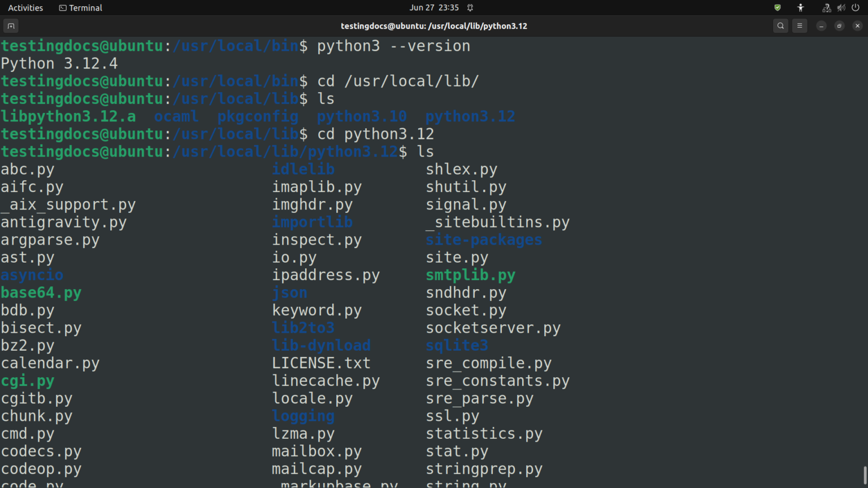The width and height of the screenshot is (868, 488).
Task: Open the calendar by clicking Jun 27 23:35
Action: pos(434,7)
